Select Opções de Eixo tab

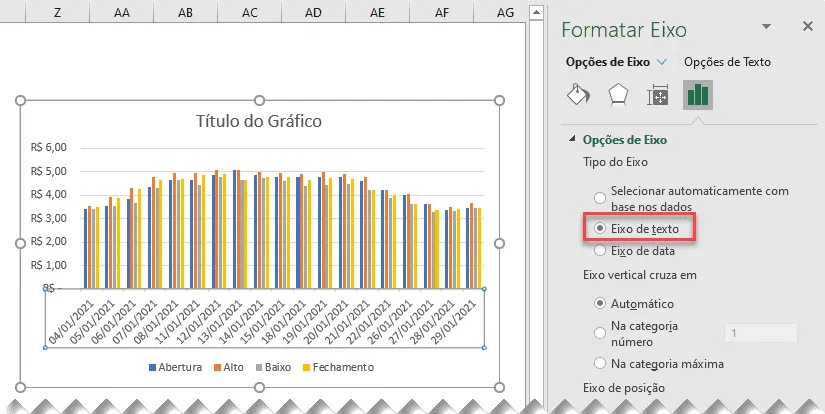pyautogui.click(x=608, y=62)
